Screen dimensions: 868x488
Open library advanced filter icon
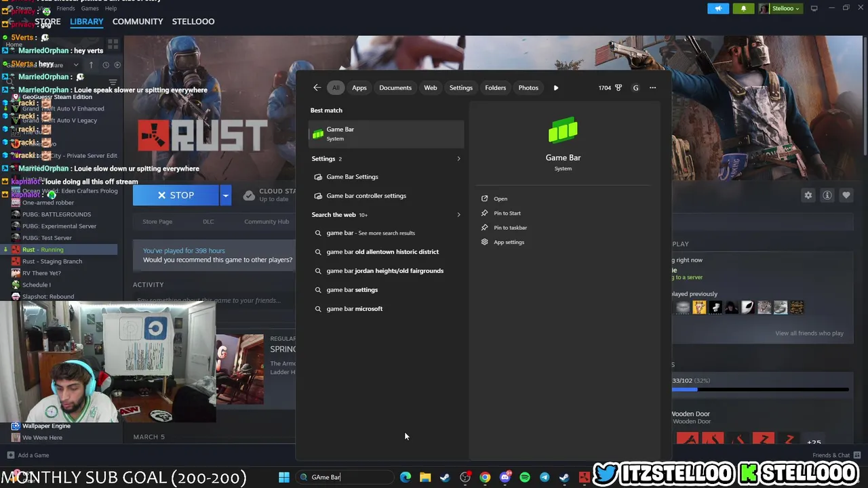coord(113,82)
